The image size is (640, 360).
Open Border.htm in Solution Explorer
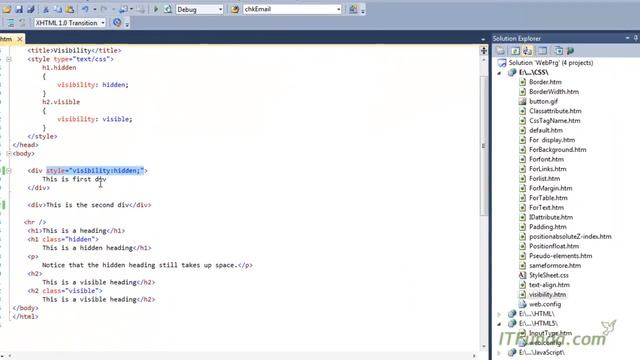[545, 82]
